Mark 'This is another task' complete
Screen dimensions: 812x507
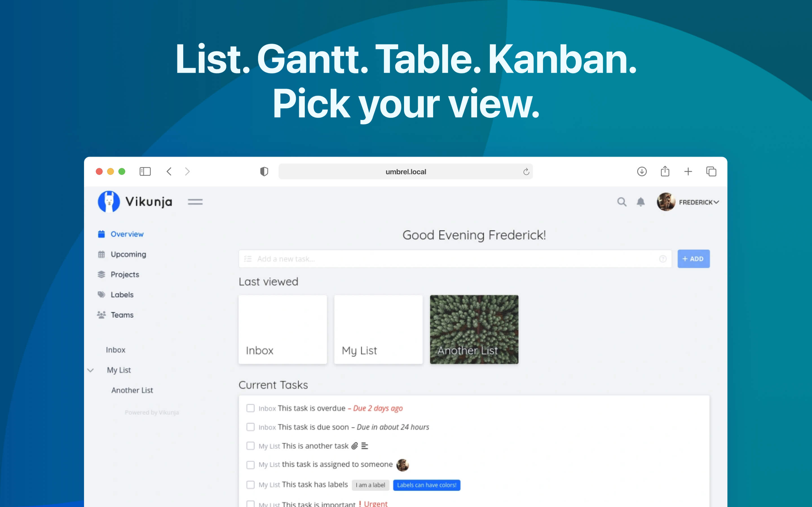coord(250,446)
